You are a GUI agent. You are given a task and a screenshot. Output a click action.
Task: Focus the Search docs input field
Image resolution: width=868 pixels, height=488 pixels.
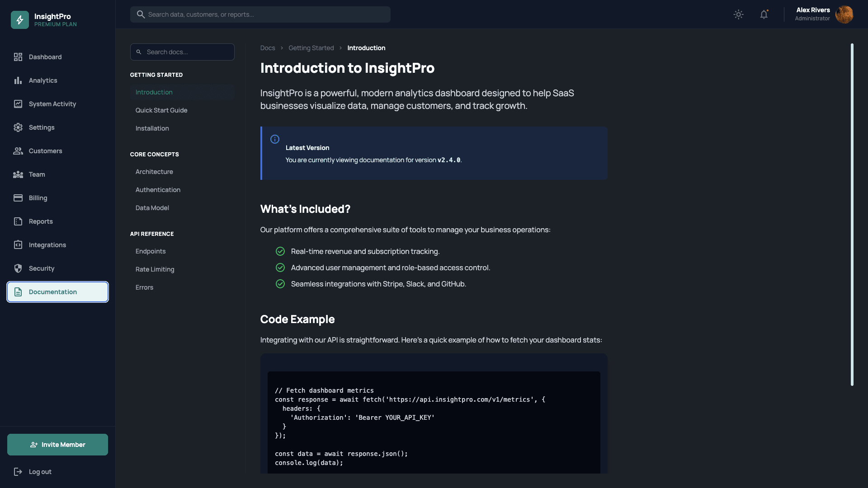pos(182,52)
